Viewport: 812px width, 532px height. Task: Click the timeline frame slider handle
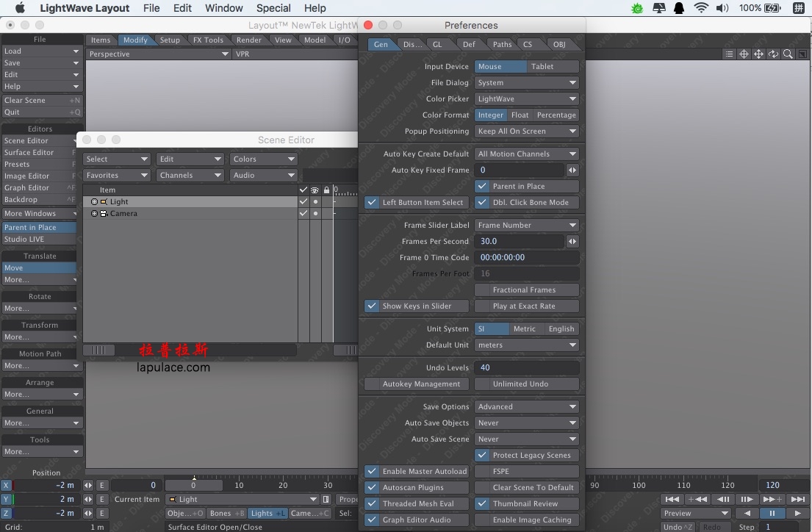194,486
